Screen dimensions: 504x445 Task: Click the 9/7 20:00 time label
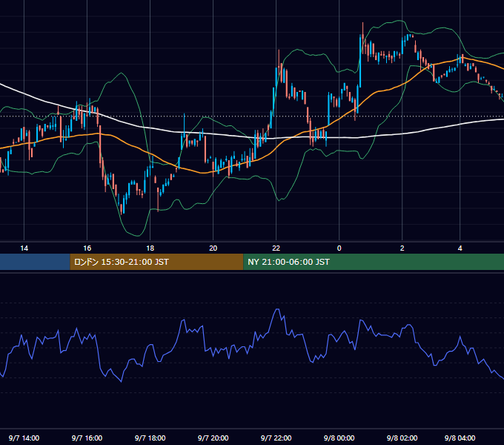pyautogui.click(x=213, y=438)
